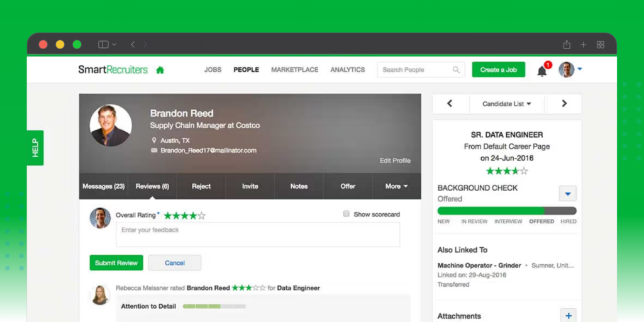Screen dimensions: 644x322
Task: Switch to the Reviews (6) tab
Action: (152, 186)
